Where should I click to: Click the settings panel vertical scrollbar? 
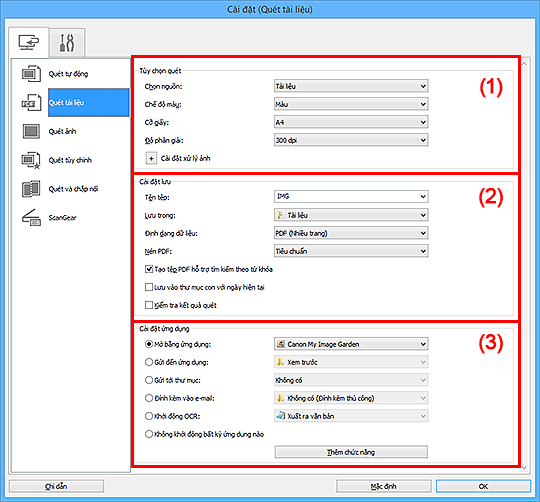pyautogui.click(x=524, y=265)
